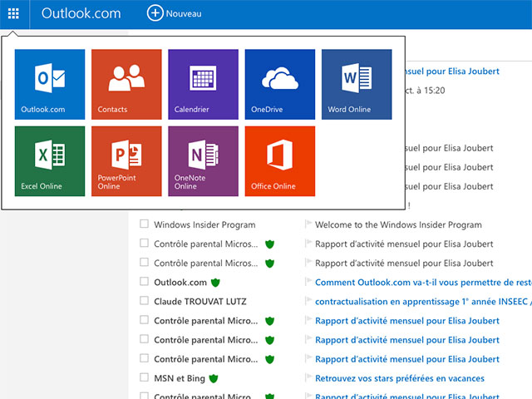Open Comment Outlook.com va-t-il vous permettre email

423,283
